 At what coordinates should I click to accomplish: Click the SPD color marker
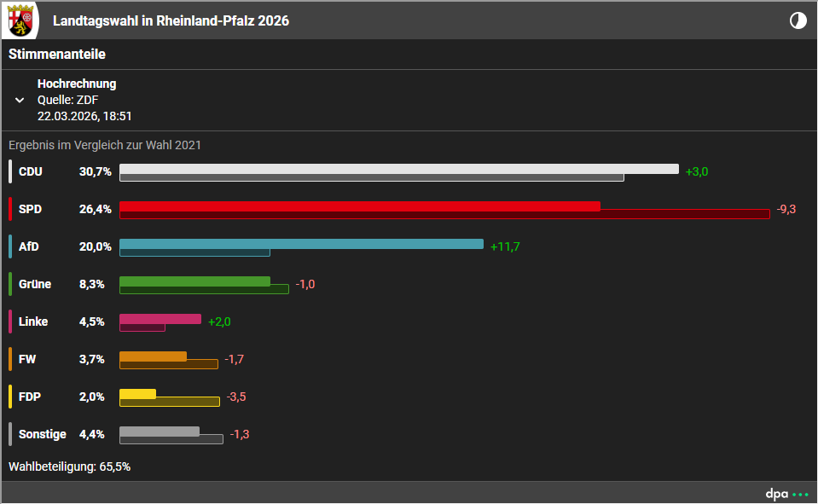pyautogui.click(x=10, y=209)
